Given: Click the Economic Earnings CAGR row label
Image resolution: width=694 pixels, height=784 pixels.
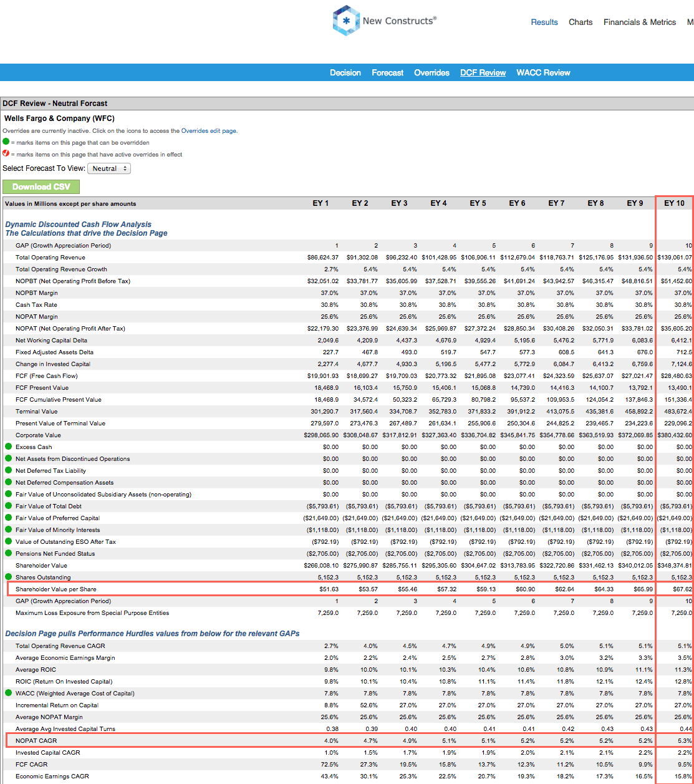Looking at the screenshot, I should [52, 776].
